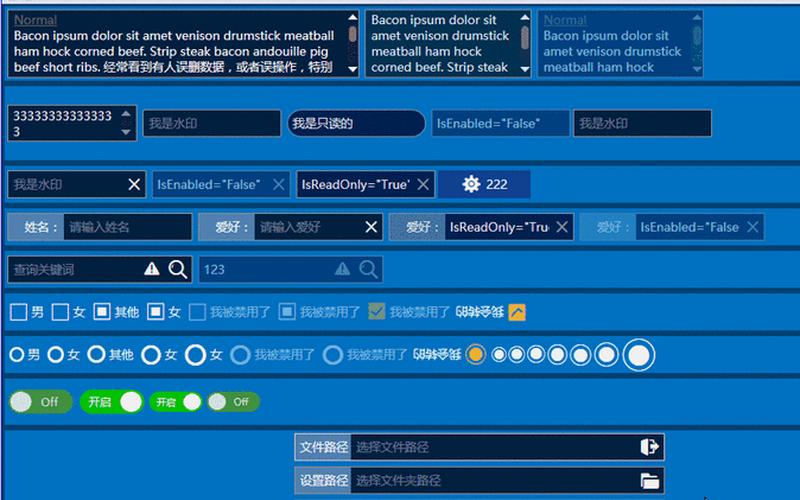The image size is (800, 500).
Task: Click the X in the 爱好 IsEnabled="False" field
Action: pyautogui.click(x=753, y=227)
